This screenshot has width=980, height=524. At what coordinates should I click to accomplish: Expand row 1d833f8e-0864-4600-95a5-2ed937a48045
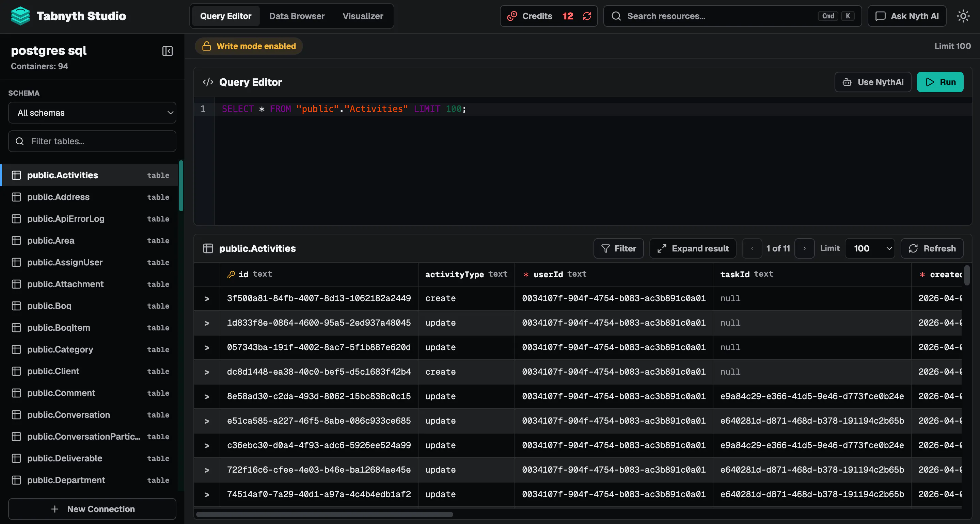pyautogui.click(x=207, y=323)
